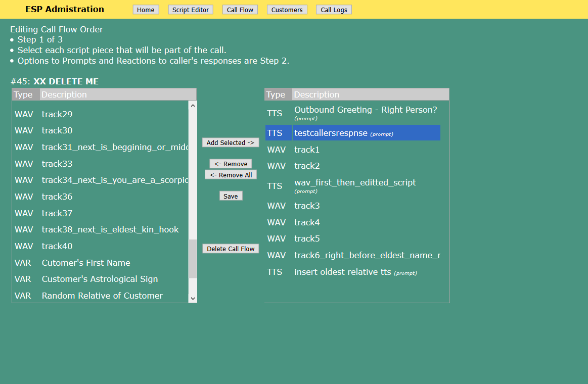This screenshot has height=384, width=588.
Task: Navigate to Customers page
Action: click(x=287, y=10)
